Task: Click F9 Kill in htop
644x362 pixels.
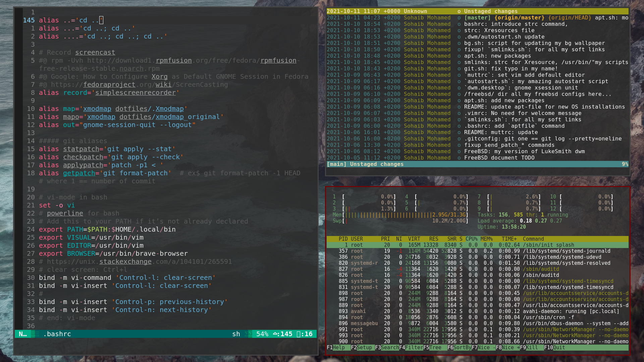Action: coord(532,348)
